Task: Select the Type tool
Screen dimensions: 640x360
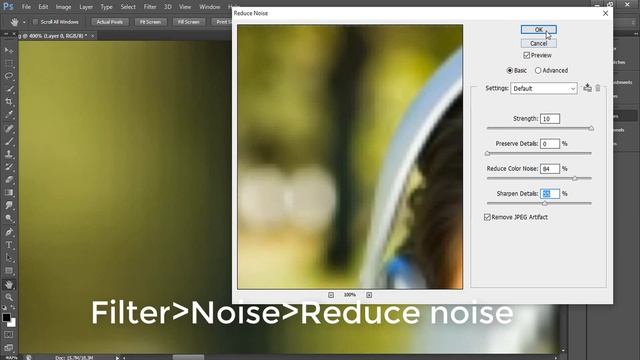Action: (x=9, y=245)
